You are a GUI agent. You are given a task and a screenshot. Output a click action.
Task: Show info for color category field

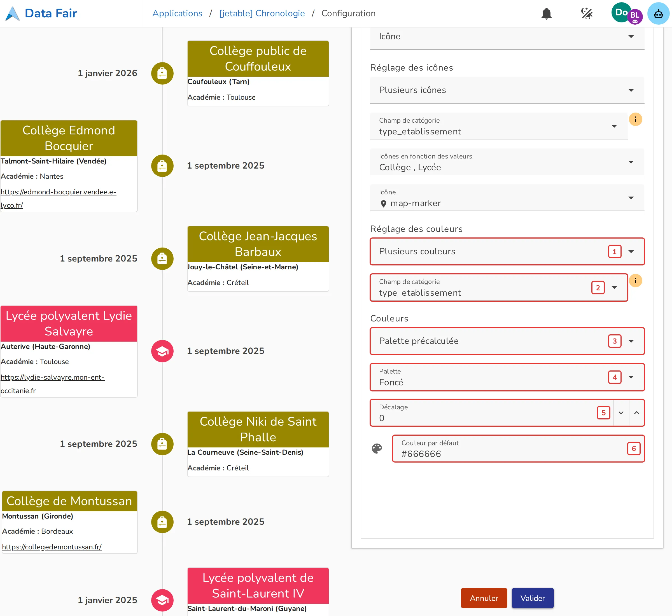click(x=635, y=281)
